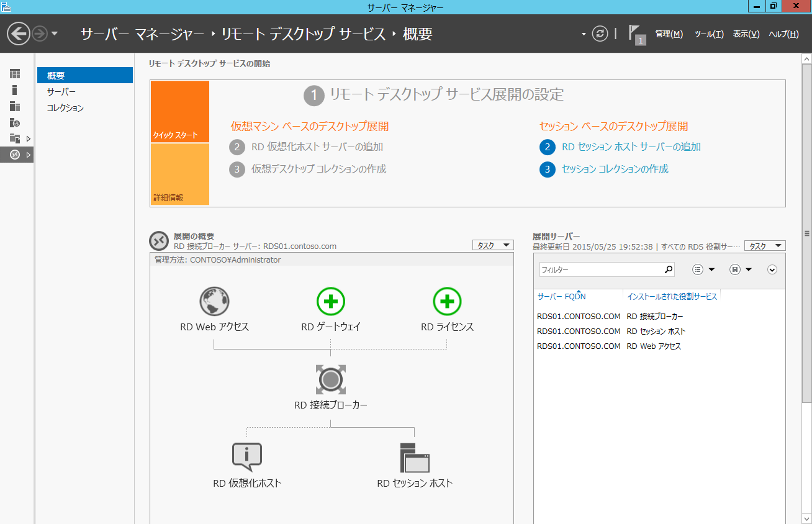Open the notifications flag icon

point(634,33)
